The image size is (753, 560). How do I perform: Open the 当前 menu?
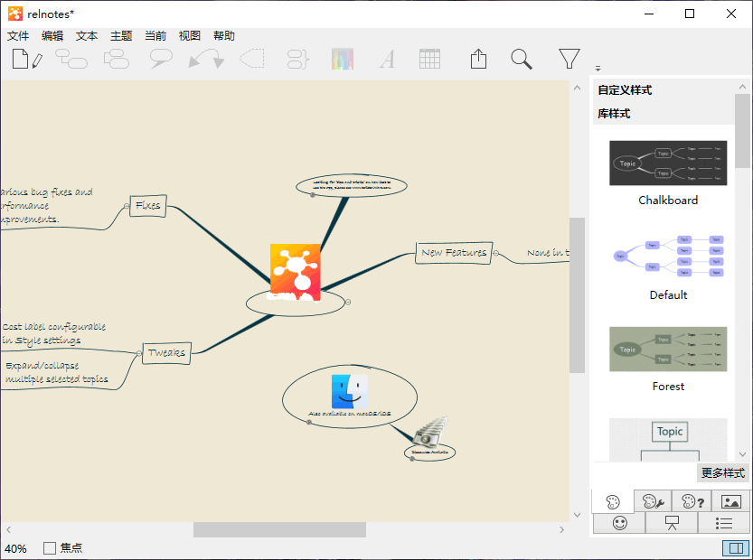[155, 36]
